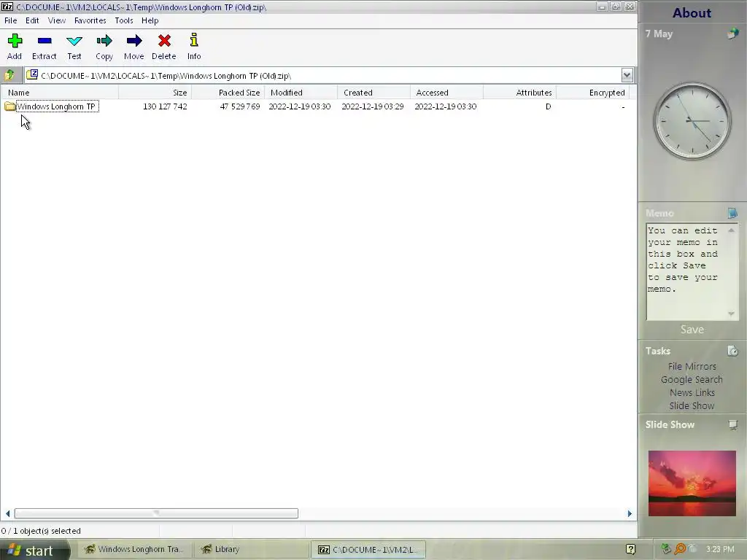Expand the address bar dropdown

[x=627, y=75]
